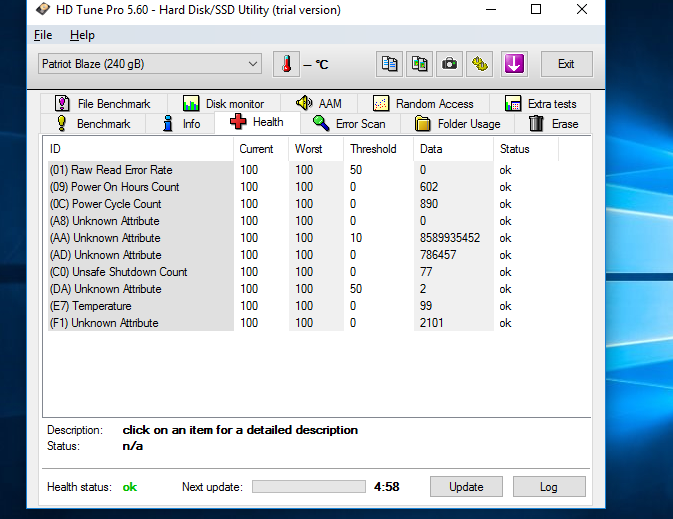The height and width of the screenshot is (519, 673).
Task: Click the thermometer temperature icon
Action: tap(286, 64)
